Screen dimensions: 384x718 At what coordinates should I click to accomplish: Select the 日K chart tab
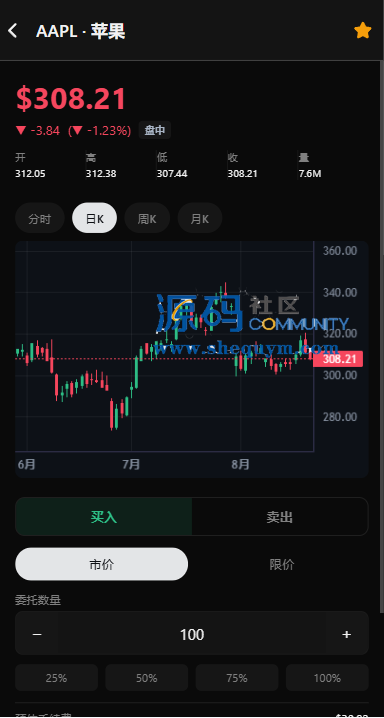95,218
